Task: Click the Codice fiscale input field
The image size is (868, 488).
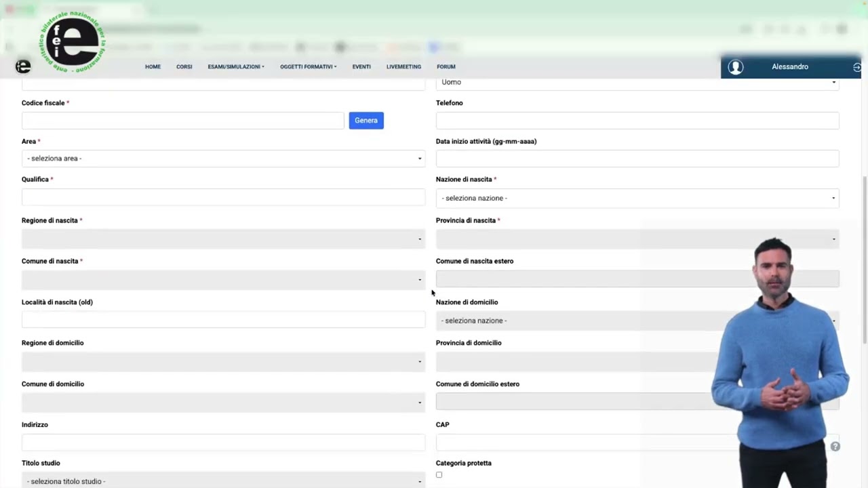Action: (x=183, y=121)
